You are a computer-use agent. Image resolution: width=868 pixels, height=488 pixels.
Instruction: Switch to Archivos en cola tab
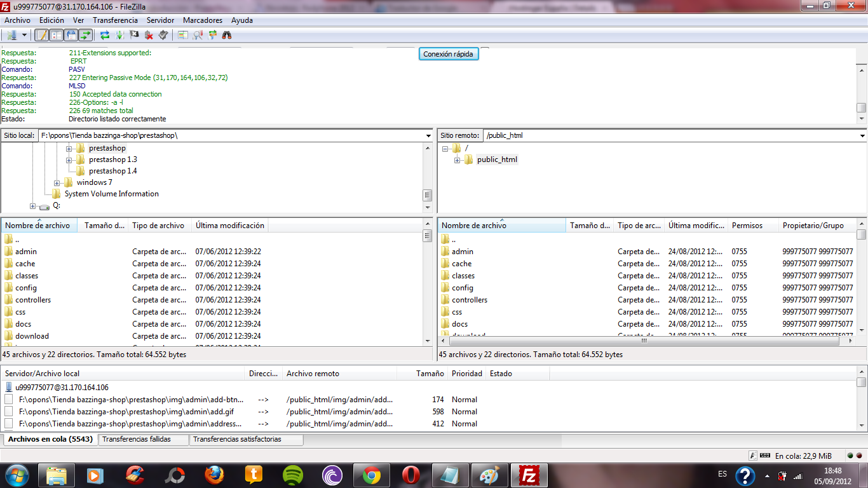coord(51,439)
